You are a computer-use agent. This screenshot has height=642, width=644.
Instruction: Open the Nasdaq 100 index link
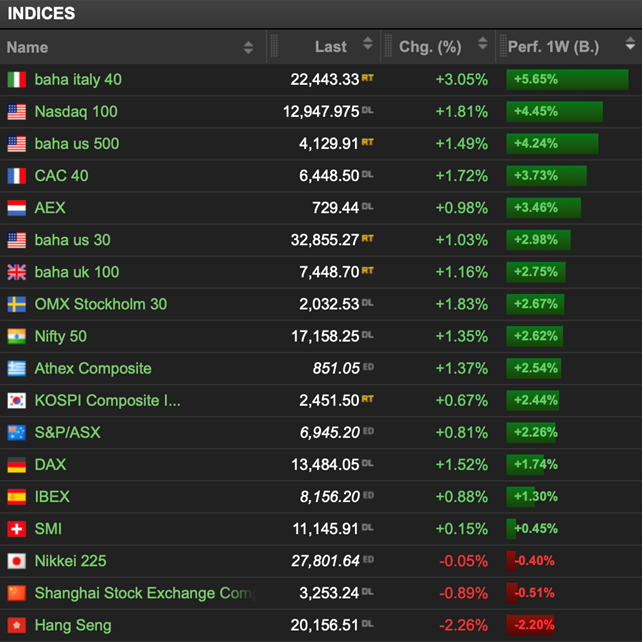click(76, 112)
